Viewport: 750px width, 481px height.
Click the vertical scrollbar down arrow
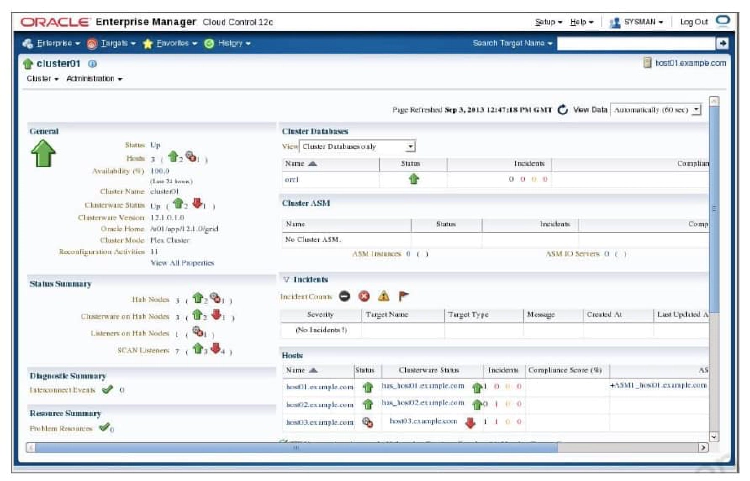714,436
